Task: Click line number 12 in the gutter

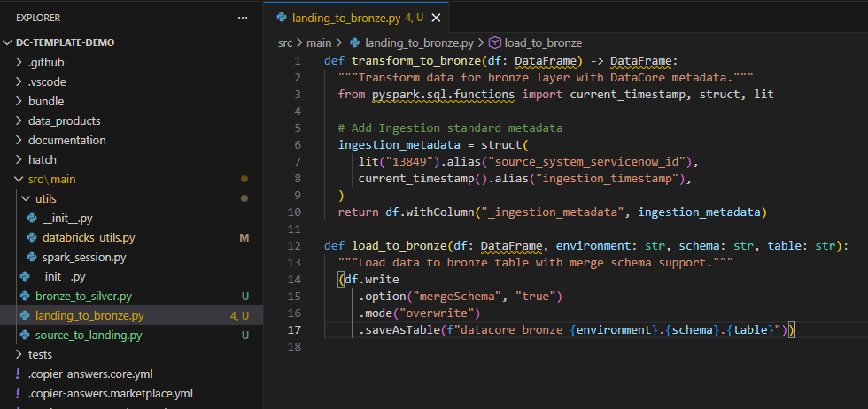Action: (294, 245)
